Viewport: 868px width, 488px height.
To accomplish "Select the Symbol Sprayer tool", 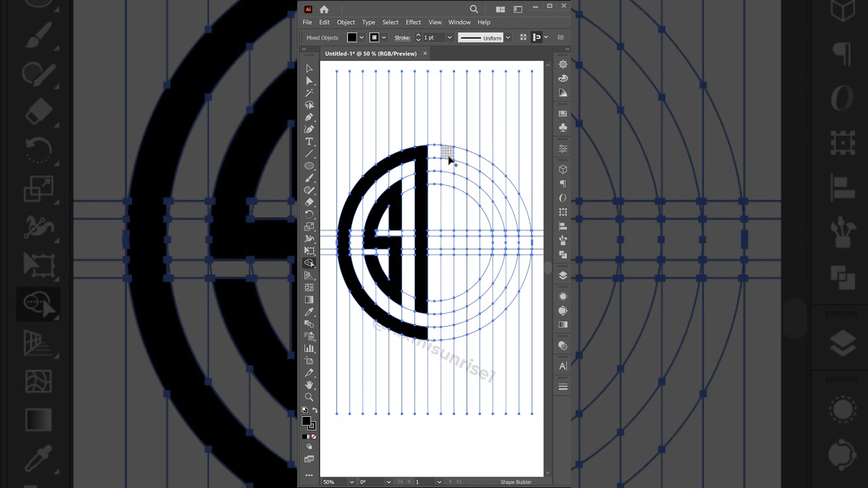I will (x=309, y=336).
